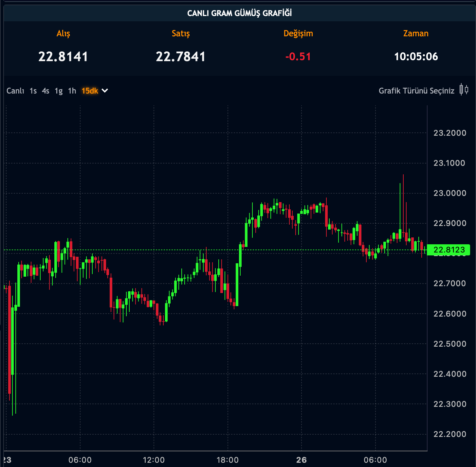Select the highlighted 15dk interval
476x467 pixels.
(x=90, y=91)
